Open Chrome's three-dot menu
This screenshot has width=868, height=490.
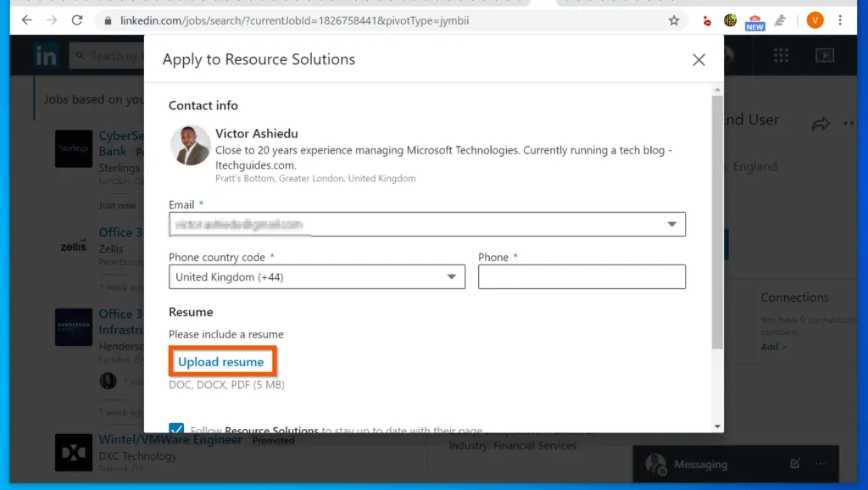(x=841, y=19)
